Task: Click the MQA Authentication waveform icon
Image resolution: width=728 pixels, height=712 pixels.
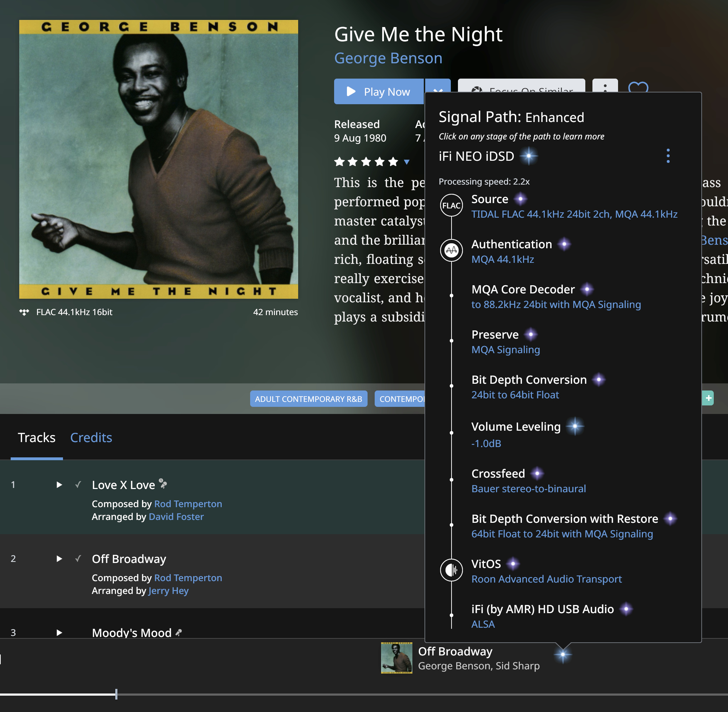Action: 451,250
